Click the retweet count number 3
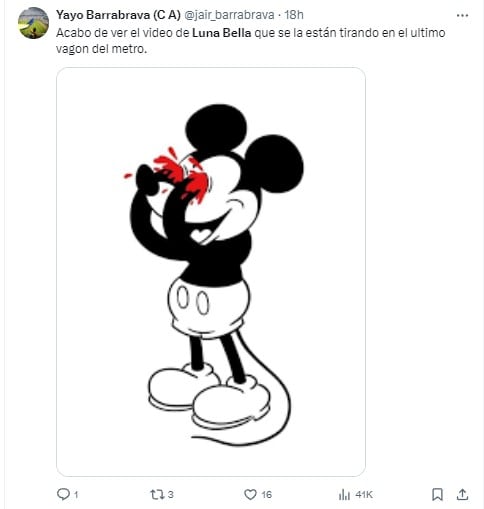Image resolution: width=484 pixels, height=509 pixels. tap(170, 494)
